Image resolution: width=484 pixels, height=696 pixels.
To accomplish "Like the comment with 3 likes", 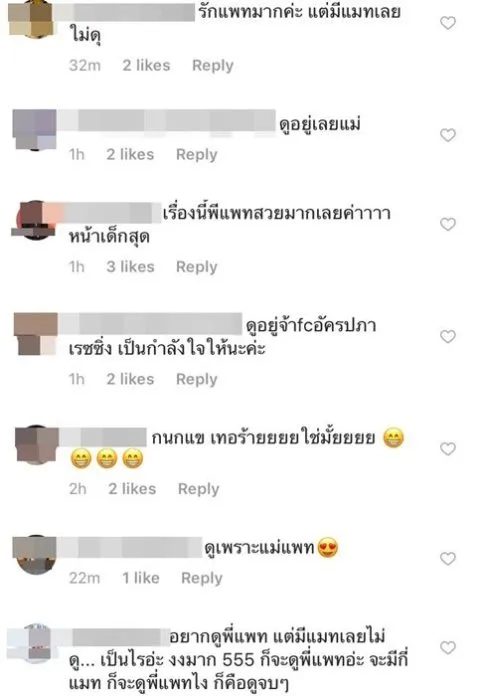I will click(448, 224).
